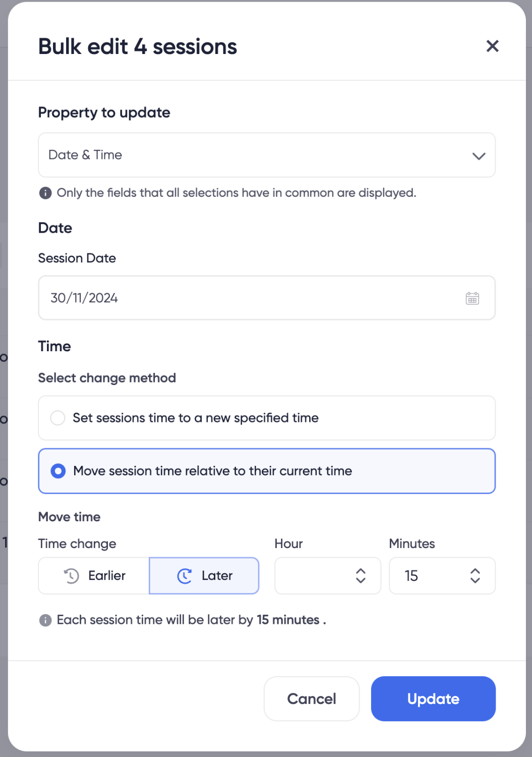The height and width of the screenshot is (757, 532).
Task: Choose the Later time change option
Action: click(x=204, y=576)
